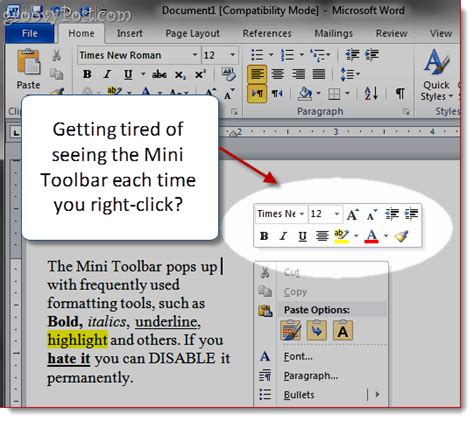The image size is (474, 421).
Task: Click Shrink Font icon in Mini Toolbar
Action: (x=372, y=214)
